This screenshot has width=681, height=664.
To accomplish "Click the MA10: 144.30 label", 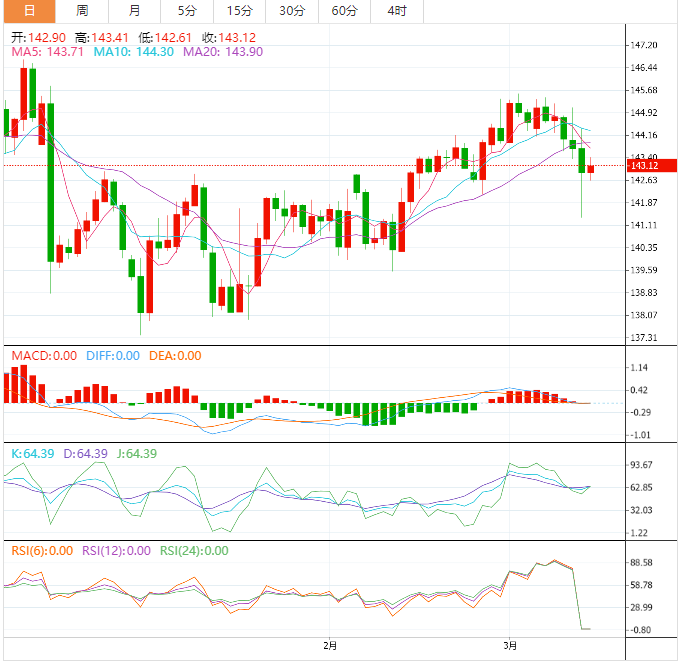I will [x=134, y=52].
